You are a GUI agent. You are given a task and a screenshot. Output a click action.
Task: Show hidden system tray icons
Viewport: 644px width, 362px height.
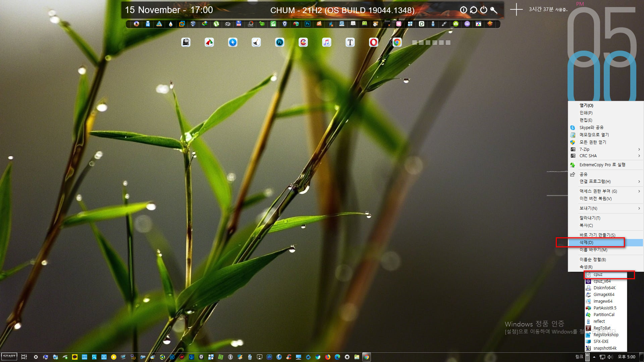[x=594, y=357]
